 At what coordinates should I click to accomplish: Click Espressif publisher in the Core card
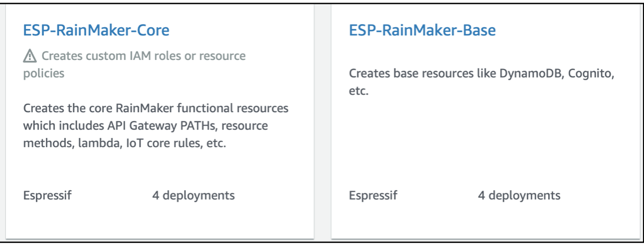47,195
